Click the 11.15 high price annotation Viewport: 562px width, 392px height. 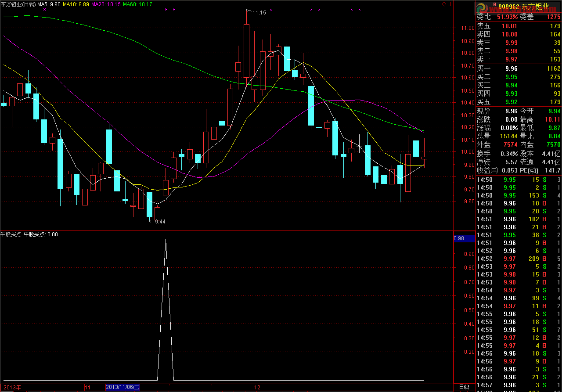pyautogui.click(x=259, y=13)
